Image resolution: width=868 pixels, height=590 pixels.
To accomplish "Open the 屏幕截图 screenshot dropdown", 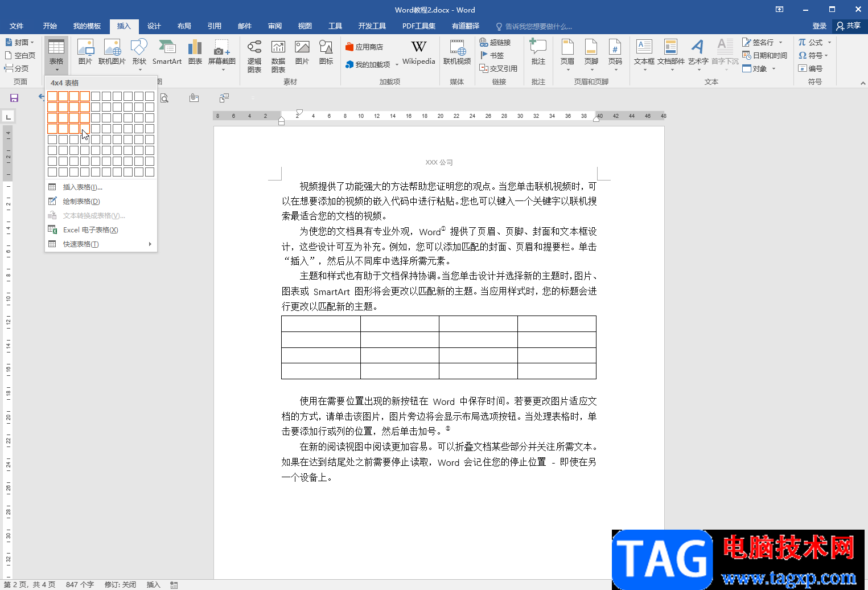I will 222,55.
